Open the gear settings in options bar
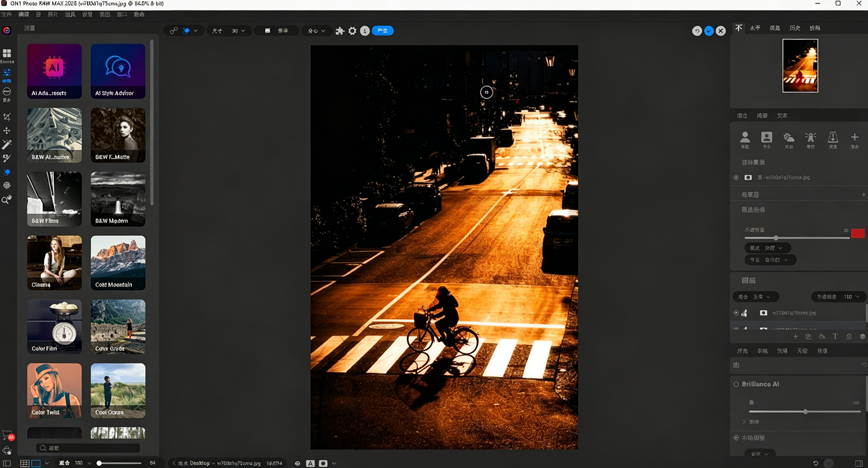The image size is (868, 468). coord(352,31)
